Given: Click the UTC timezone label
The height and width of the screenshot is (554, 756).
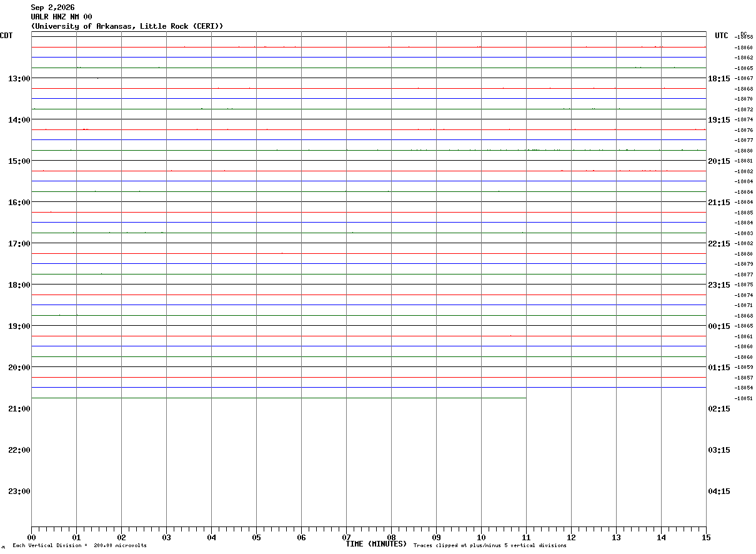Looking at the screenshot, I should click(722, 36).
